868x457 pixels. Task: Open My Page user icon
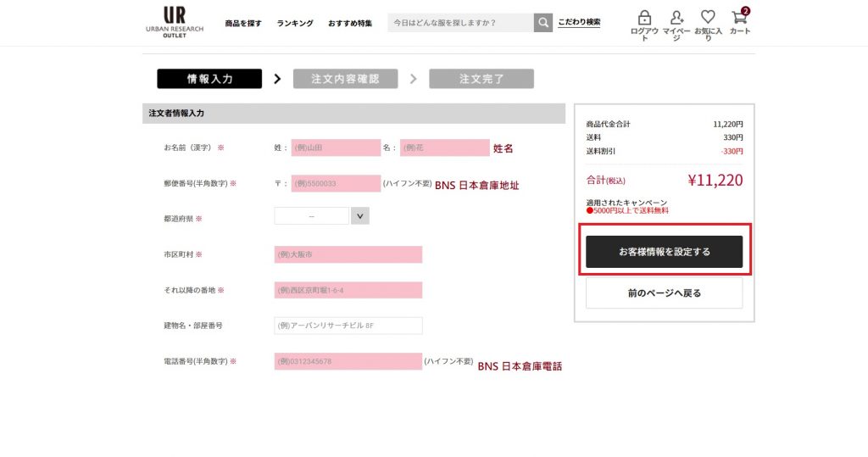676,18
